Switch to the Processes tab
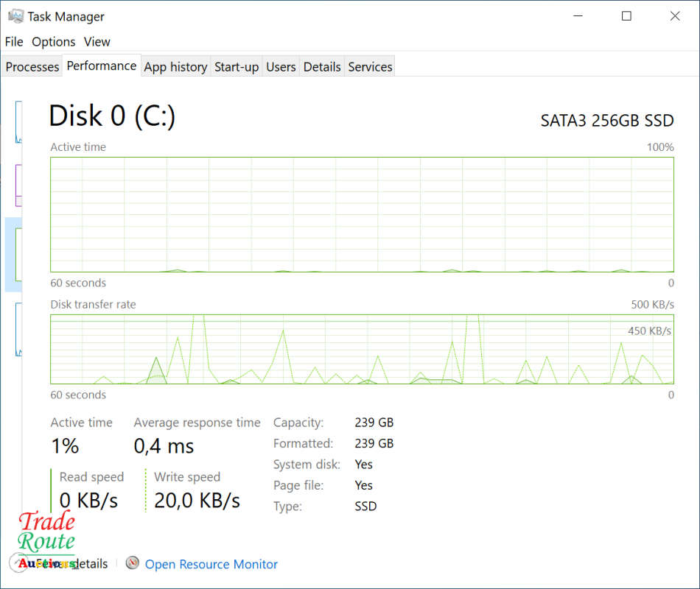 (x=32, y=67)
